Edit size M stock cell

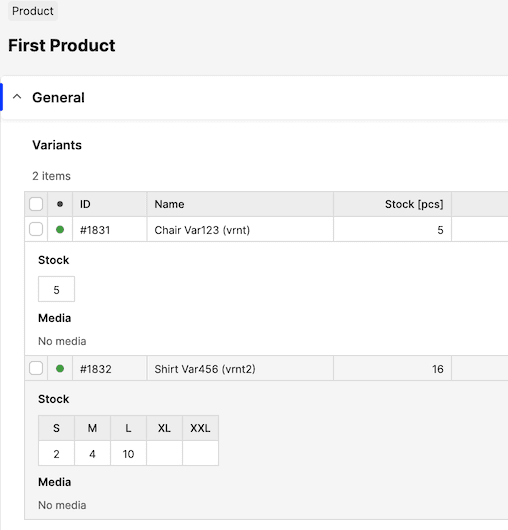click(92, 453)
